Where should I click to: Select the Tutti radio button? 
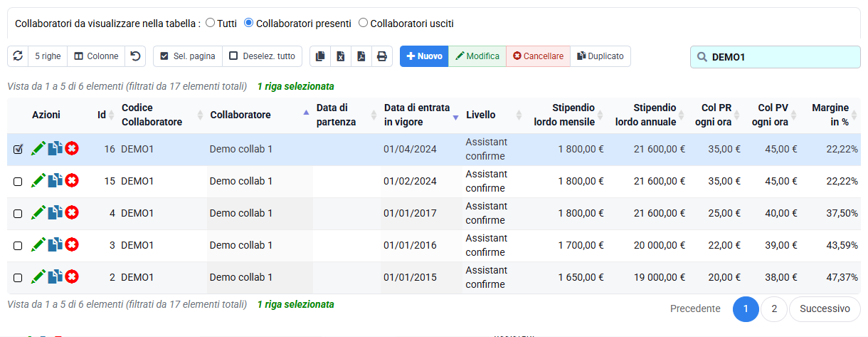[210, 23]
